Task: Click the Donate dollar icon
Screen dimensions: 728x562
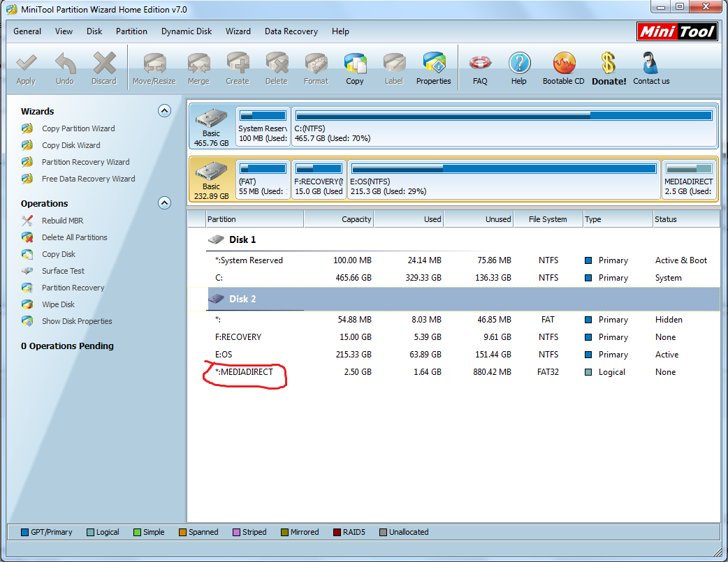Action: click(x=609, y=68)
